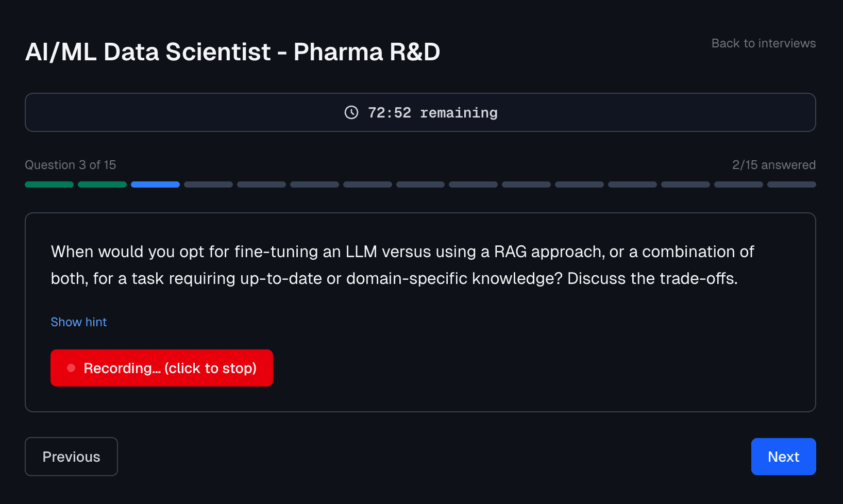This screenshot has height=504, width=843.
Task: Click the AI/ML Data Scientist page title
Action: click(x=232, y=52)
